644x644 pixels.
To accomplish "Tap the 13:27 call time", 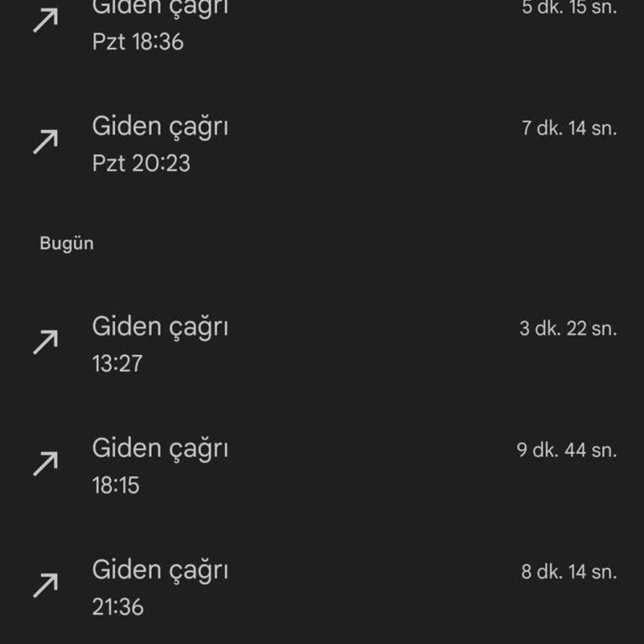I will click(x=117, y=364).
